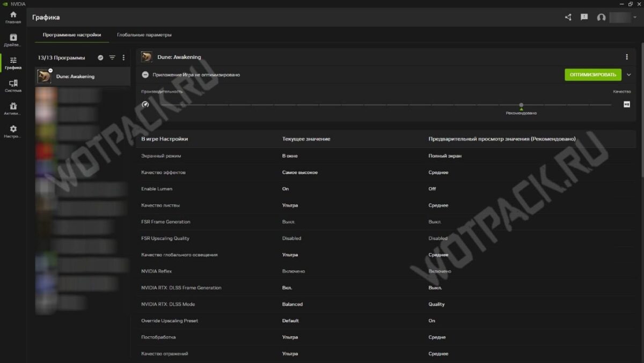The image size is (644, 363).
Task: Click the NVIDIA Reflex setting row
Action: [385, 271]
